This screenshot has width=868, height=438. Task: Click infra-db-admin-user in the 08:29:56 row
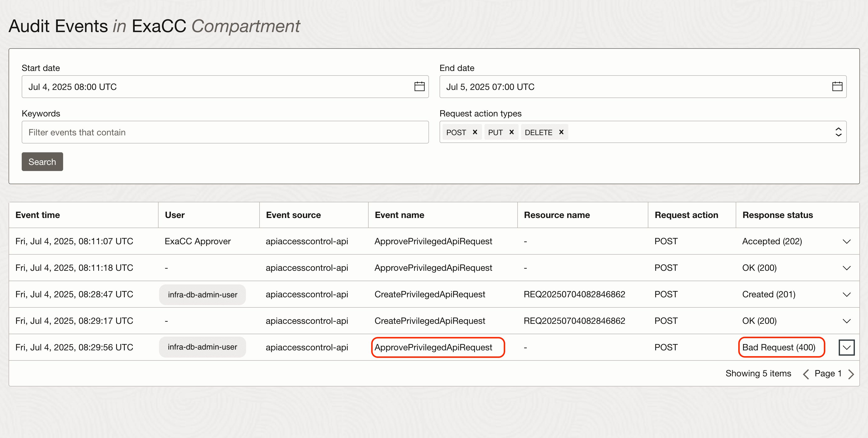202,347
